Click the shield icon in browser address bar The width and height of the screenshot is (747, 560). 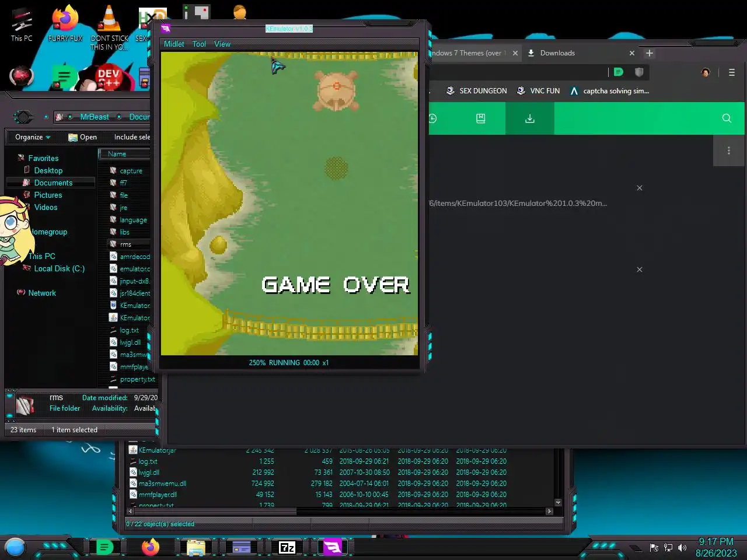(x=639, y=72)
